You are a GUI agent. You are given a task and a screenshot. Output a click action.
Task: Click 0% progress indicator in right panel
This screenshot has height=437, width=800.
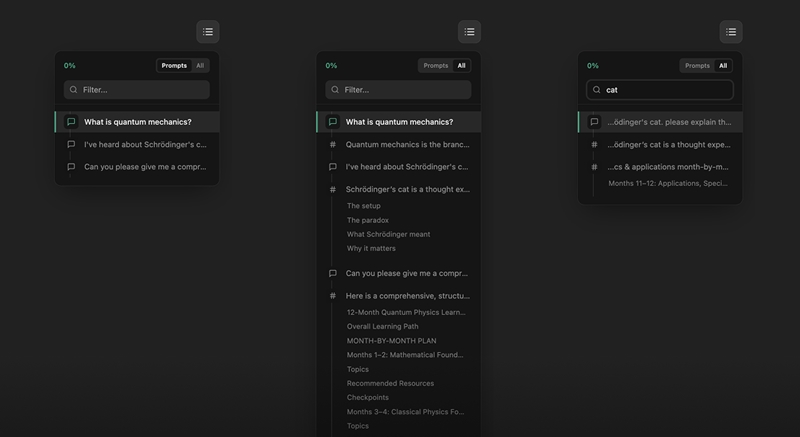593,65
